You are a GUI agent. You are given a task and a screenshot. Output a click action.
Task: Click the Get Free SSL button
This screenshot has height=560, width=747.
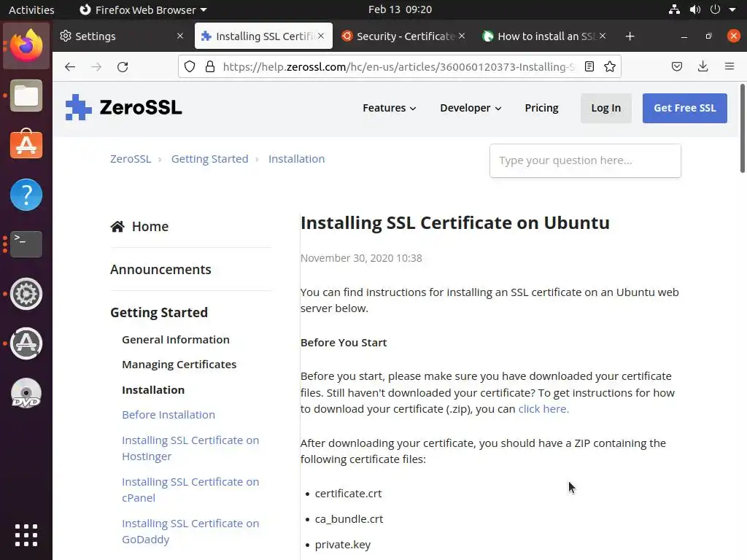coord(684,108)
